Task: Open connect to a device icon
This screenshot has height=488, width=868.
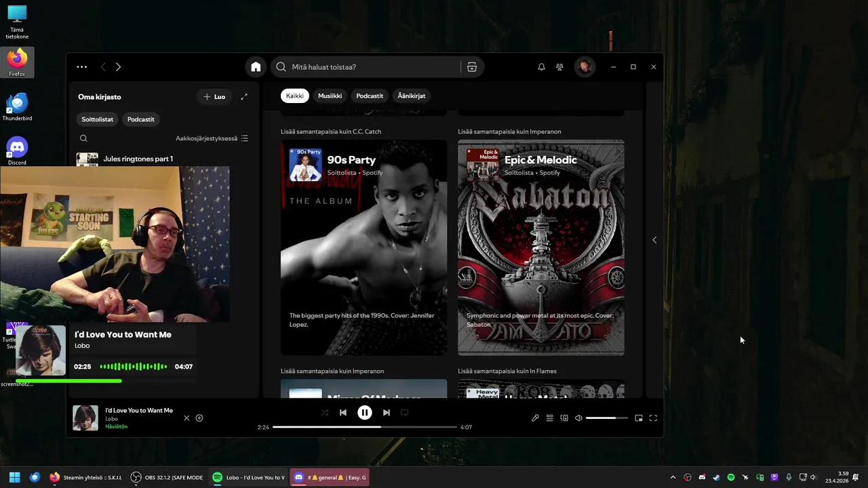Action: tap(564, 418)
